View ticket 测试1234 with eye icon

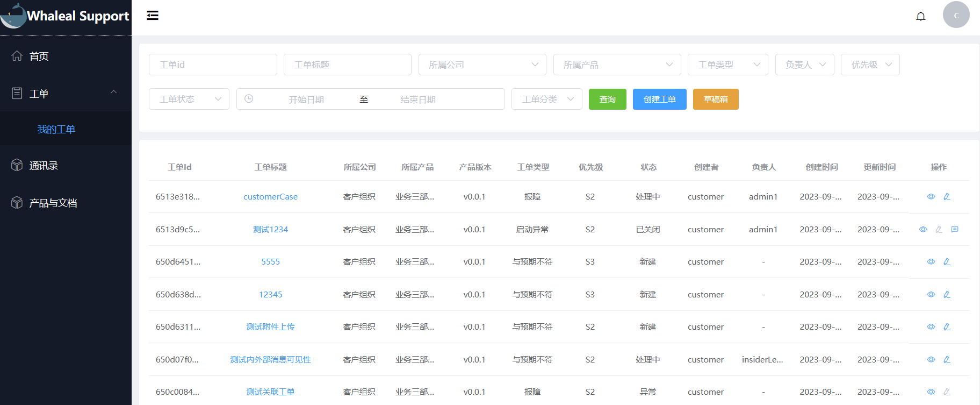point(923,230)
